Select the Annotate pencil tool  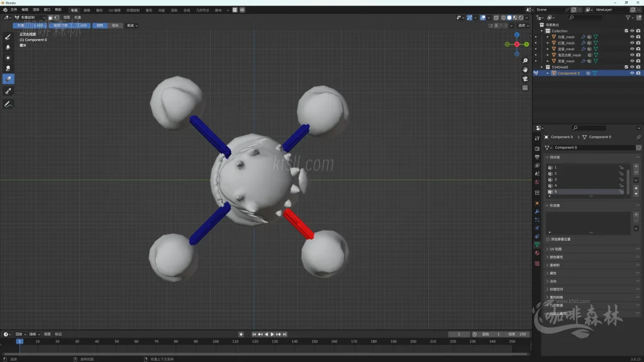(8, 104)
